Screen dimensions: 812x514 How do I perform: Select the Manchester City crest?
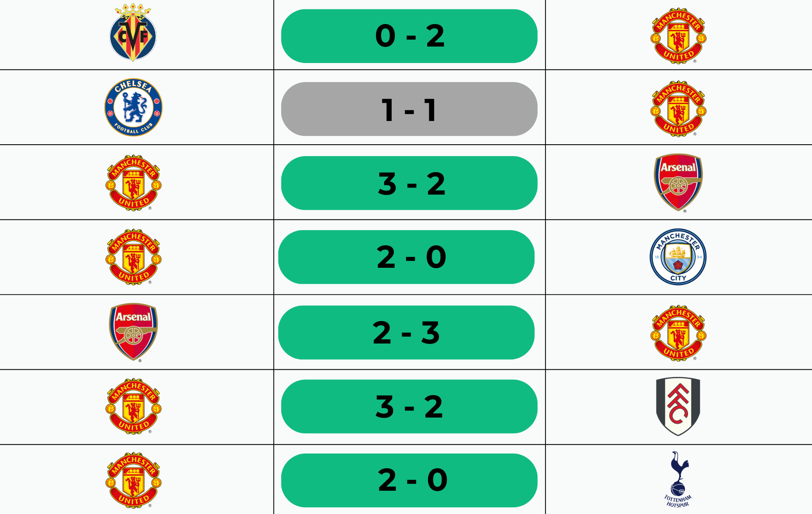coord(678,257)
